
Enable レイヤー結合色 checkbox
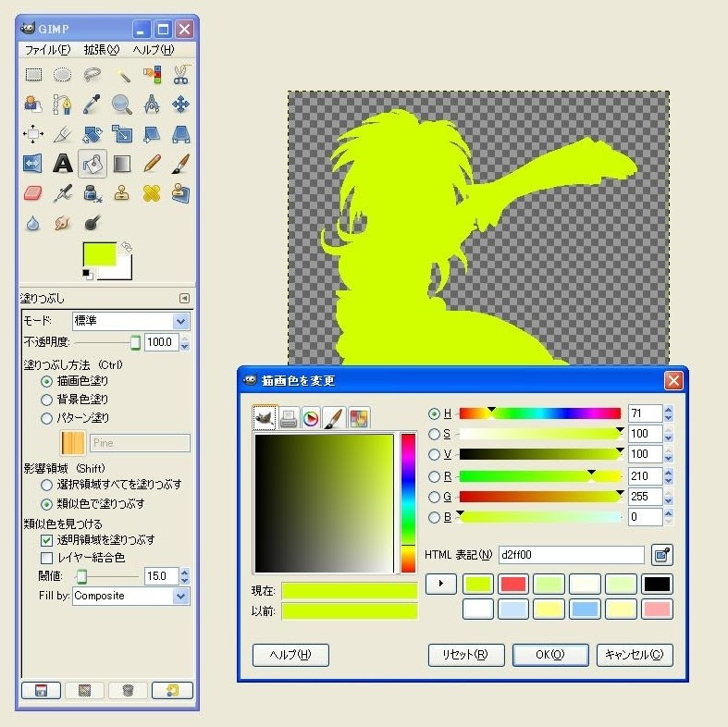point(46,558)
